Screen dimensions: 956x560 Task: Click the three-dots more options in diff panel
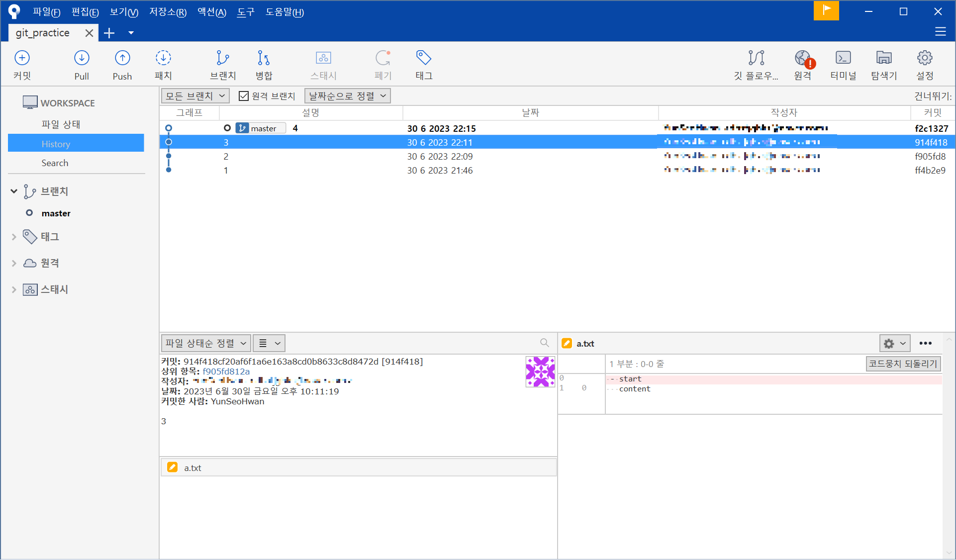click(x=926, y=343)
